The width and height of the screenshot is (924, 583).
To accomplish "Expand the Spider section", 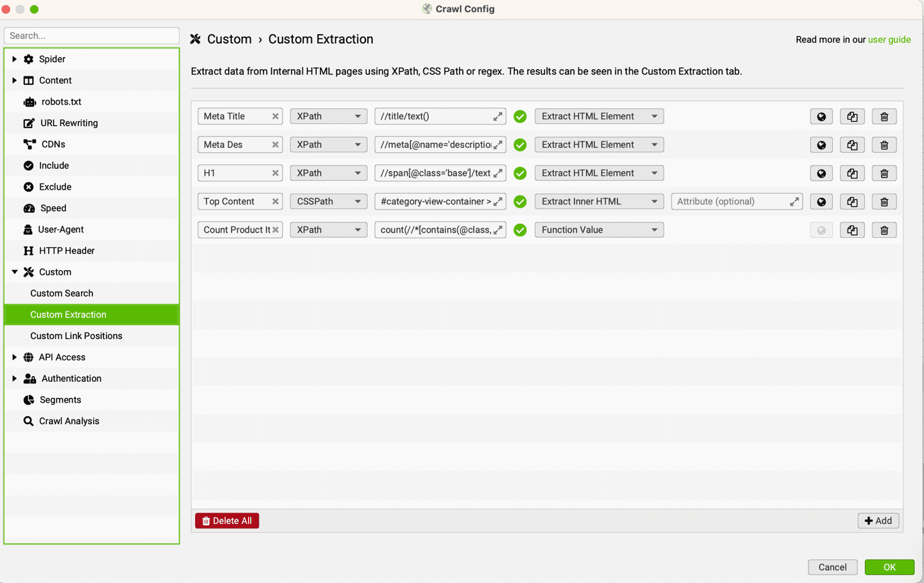I will (x=13, y=59).
